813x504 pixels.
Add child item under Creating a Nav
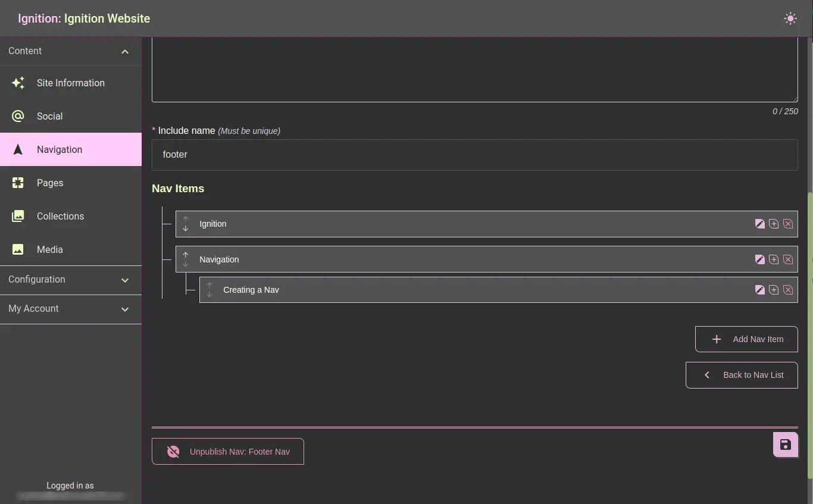[x=774, y=290]
